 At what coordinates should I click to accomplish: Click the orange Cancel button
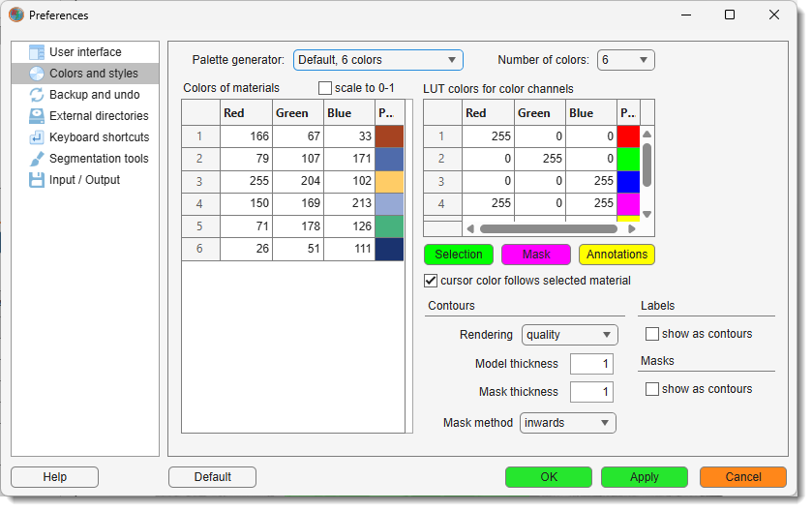pyautogui.click(x=743, y=477)
